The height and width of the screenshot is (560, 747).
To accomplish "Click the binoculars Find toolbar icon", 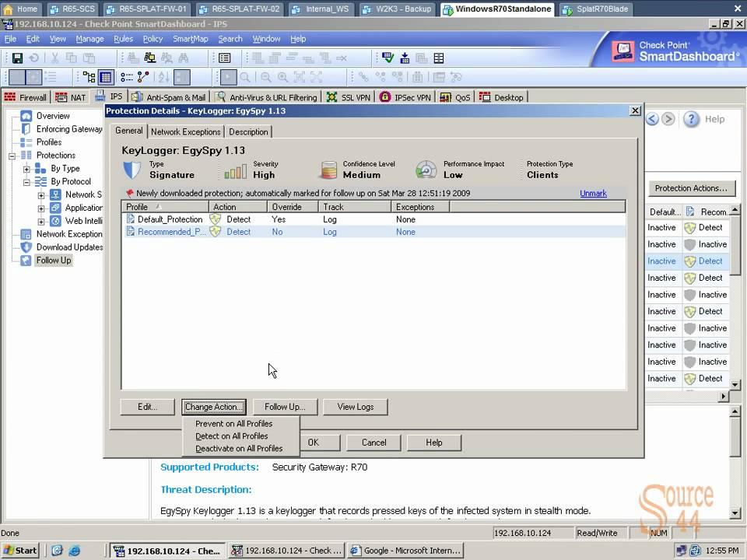I will 184,58.
